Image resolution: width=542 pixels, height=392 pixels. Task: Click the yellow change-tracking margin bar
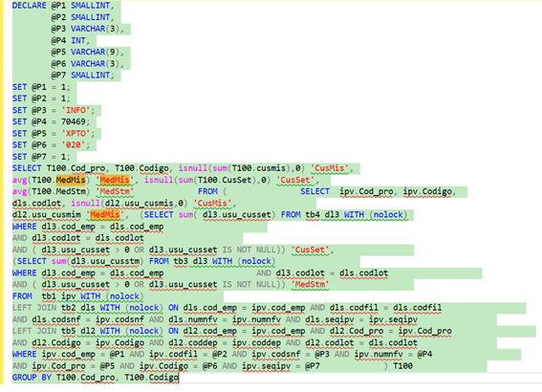pyautogui.click(x=2, y=192)
